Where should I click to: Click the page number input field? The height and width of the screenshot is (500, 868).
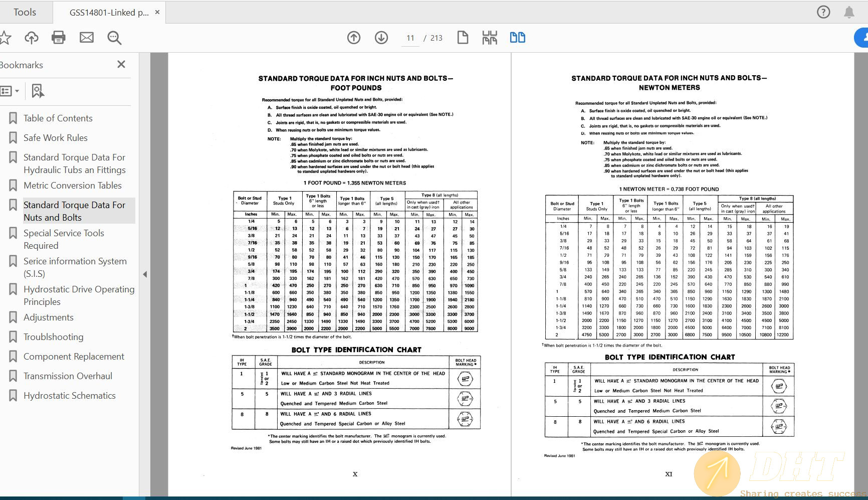tap(410, 38)
